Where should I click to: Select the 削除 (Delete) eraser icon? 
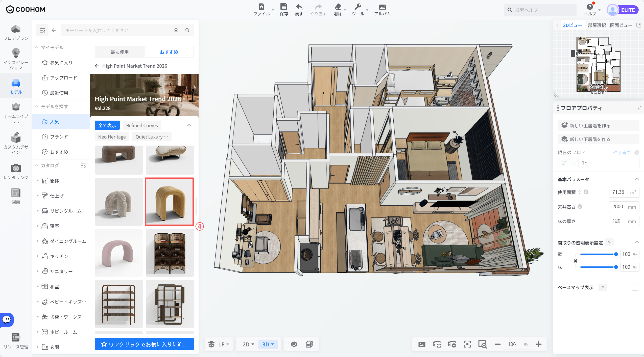338,7
